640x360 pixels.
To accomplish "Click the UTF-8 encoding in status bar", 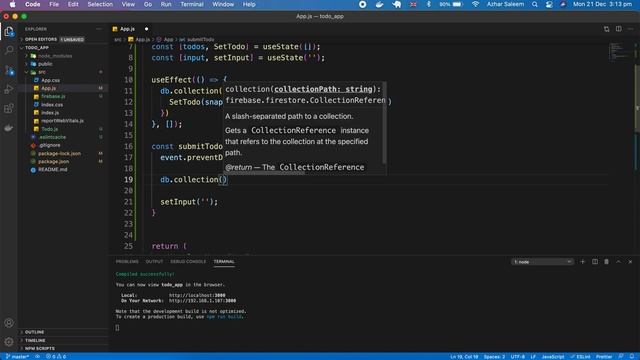I will pyautogui.click(x=518, y=357).
